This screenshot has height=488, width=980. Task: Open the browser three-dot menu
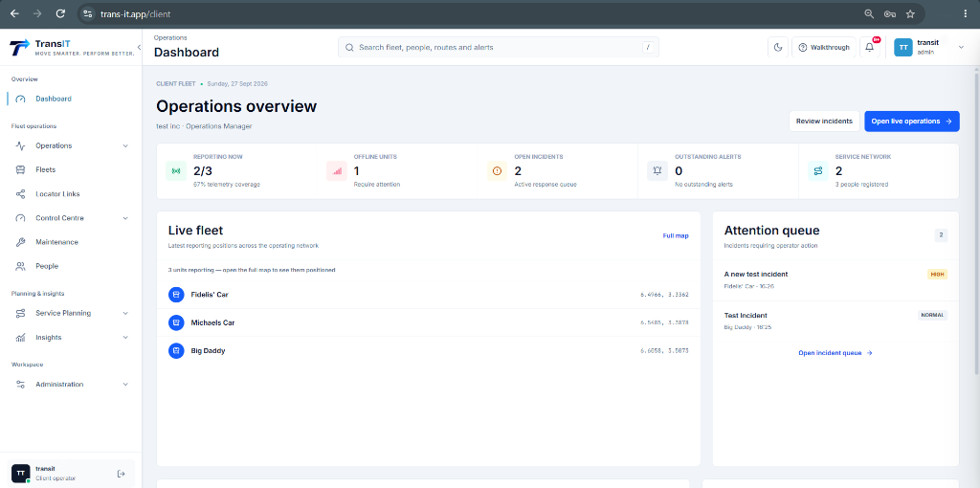(x=967, y=13)
